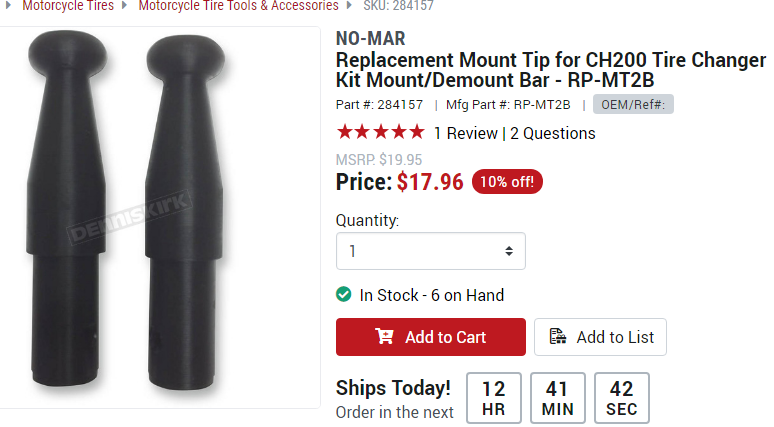Click the product title heading
Image resolution: width=774 pixels, height=427 pixels.
click(x=550, y=70)
